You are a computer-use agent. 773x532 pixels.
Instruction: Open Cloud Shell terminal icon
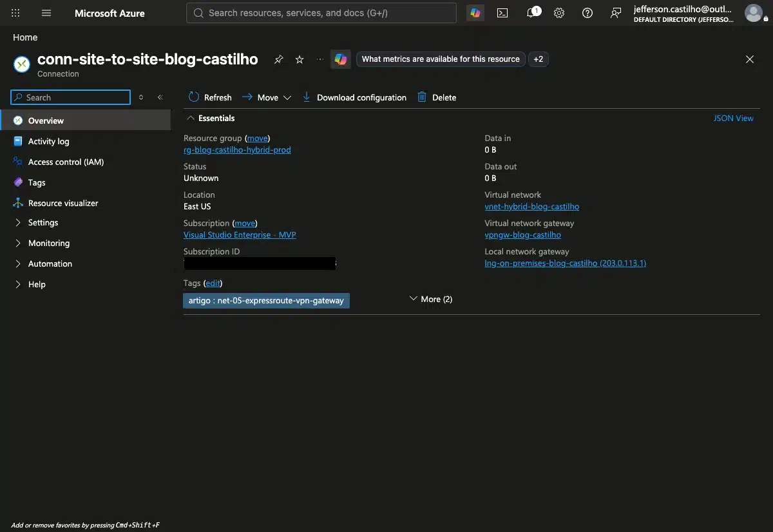coord(503,13)
